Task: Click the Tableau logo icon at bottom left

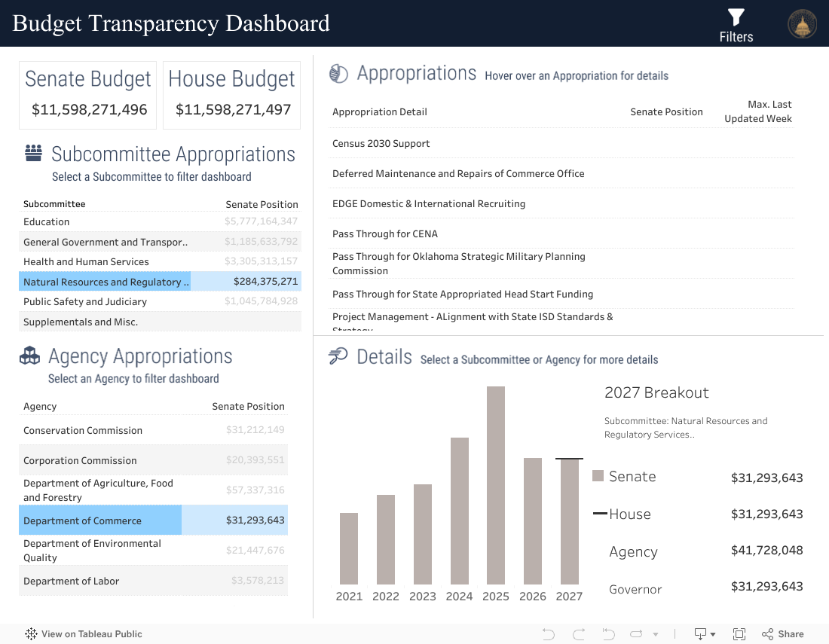Action: 32,634
